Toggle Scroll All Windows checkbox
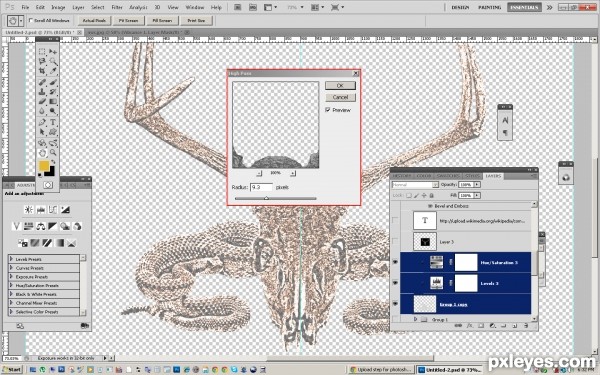The image size is (600, 375). (x=31, y=21)
